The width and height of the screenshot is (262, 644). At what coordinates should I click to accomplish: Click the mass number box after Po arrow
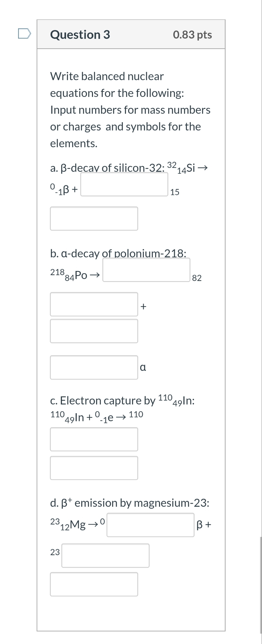pos(146,270)
